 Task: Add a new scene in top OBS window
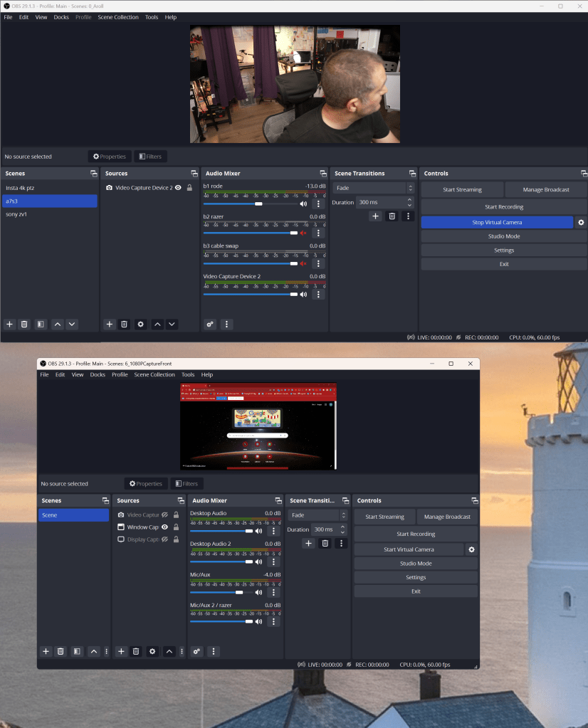[x=9, y=324]
